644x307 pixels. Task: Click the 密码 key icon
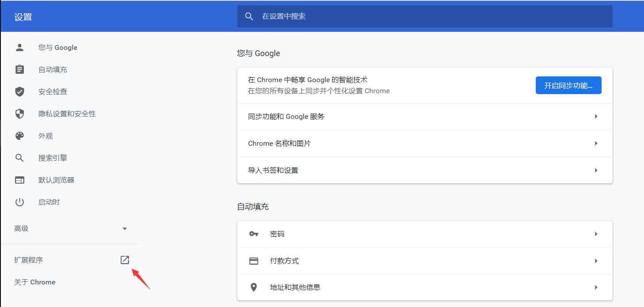254,234
